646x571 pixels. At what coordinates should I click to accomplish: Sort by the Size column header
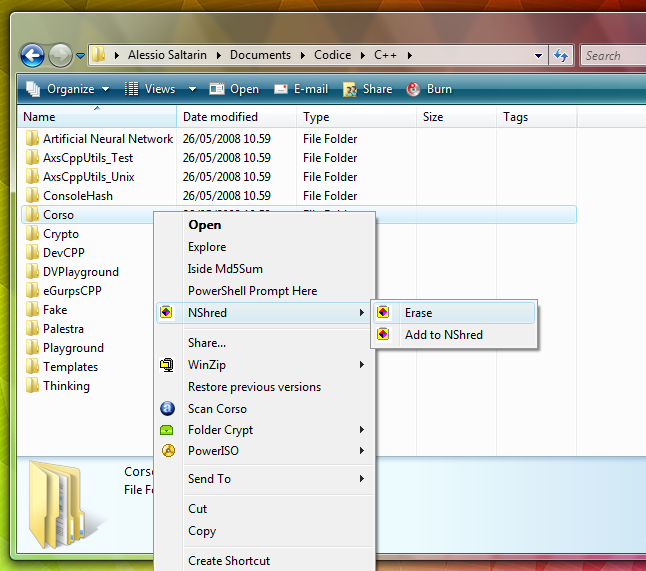pos(456,117)
